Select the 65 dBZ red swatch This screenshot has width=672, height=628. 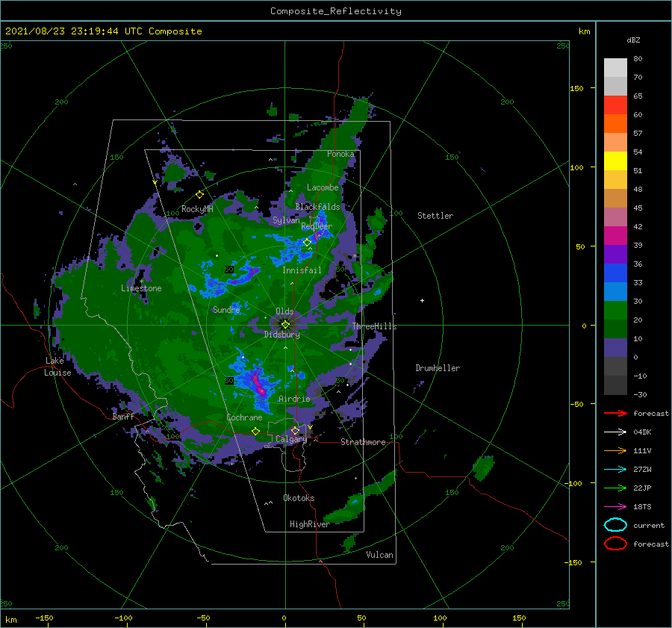pos(615,105)
